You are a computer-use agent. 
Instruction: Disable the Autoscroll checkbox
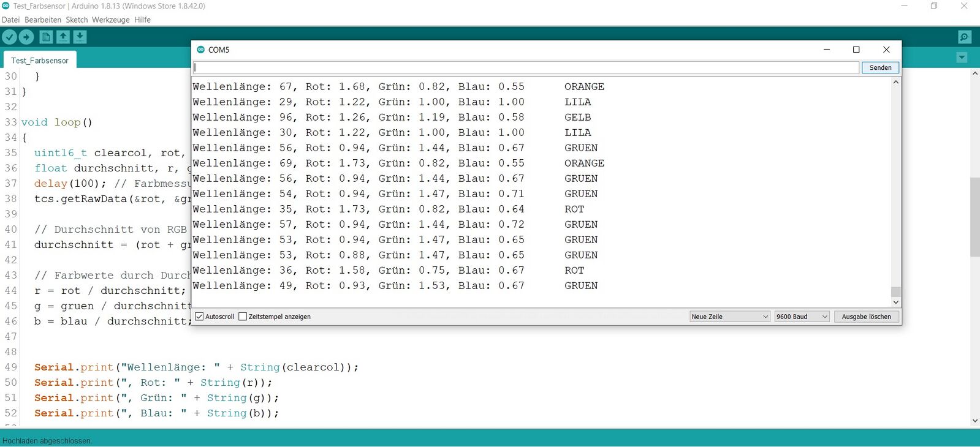pyautogui.click(x=199, y=317)
